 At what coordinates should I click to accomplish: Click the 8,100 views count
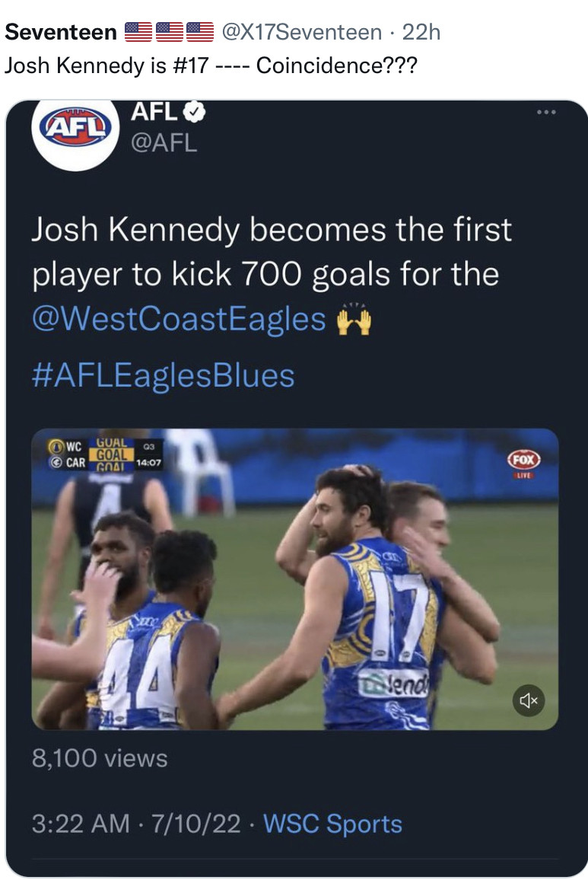(x=100, y=758)
